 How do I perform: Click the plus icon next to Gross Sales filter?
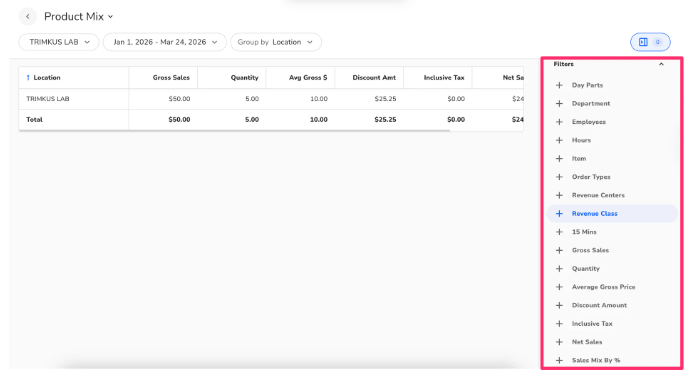click(559, 250)
